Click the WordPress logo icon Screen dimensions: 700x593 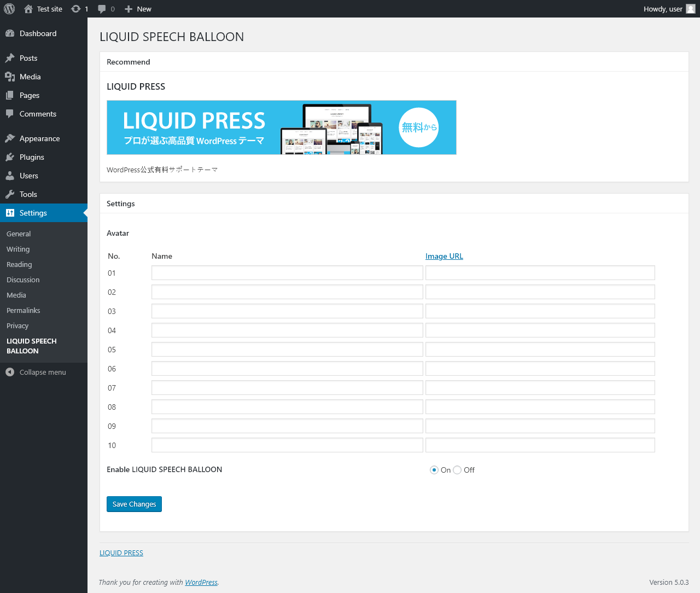(x=9, y=9)
